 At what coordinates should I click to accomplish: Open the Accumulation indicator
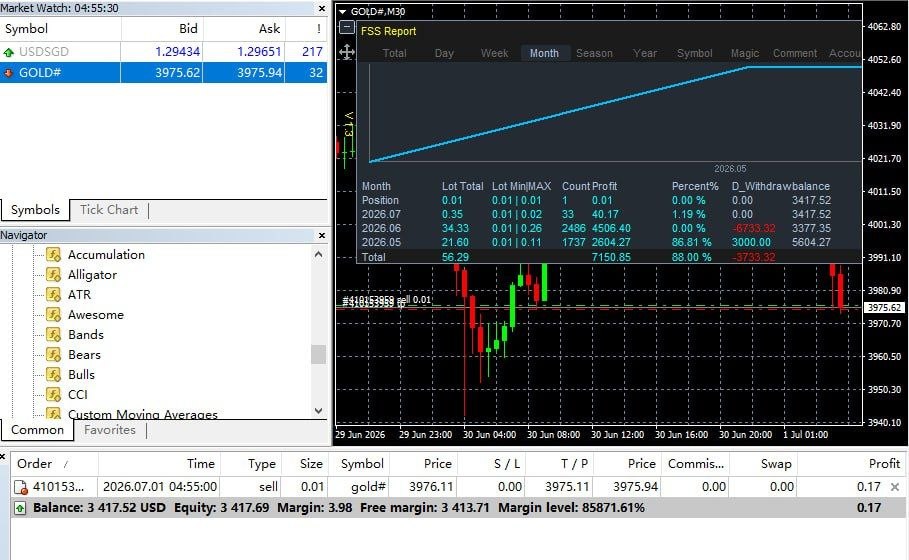click(x=106, y=254)
